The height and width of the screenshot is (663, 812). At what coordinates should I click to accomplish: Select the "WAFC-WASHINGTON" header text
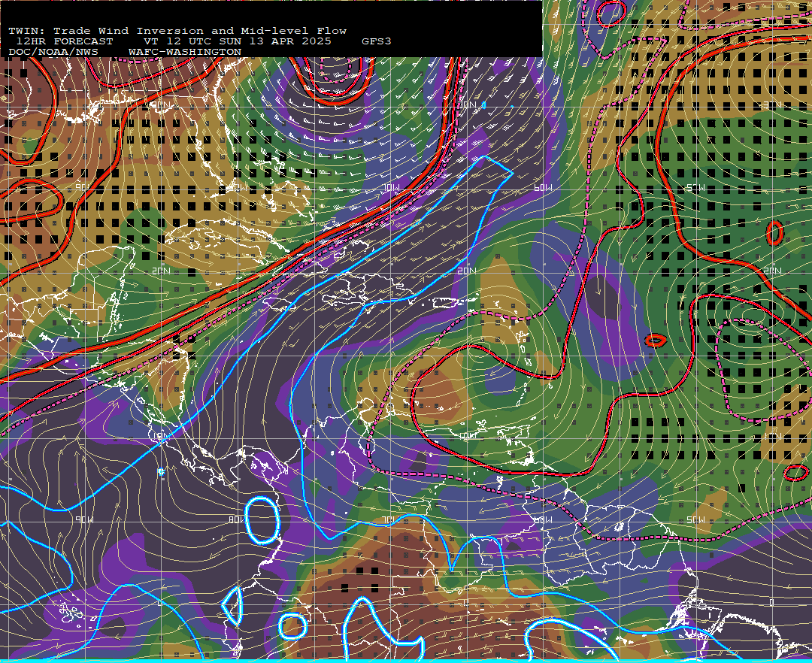185,53
